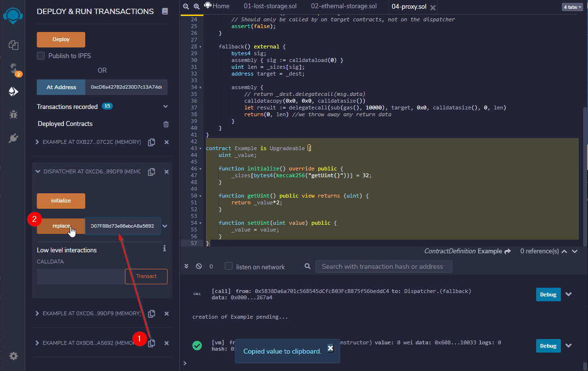Fold the initialize() function at line 46
Screen dimensions: 588x371
coord(201,169)
